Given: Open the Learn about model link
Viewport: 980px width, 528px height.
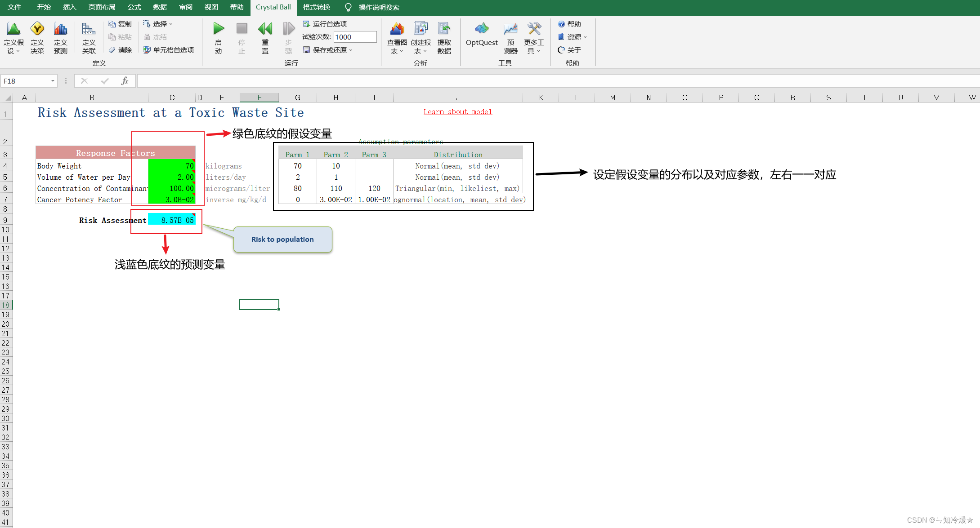Looking at the screenshot, I should tap(457, 111).
